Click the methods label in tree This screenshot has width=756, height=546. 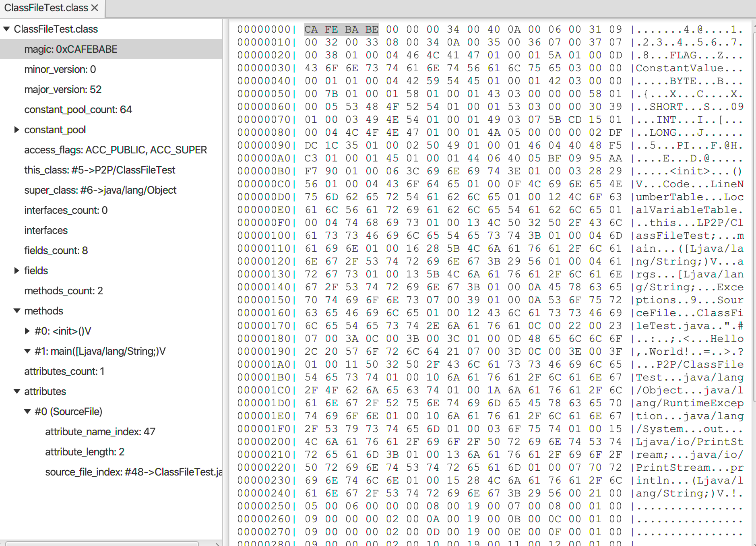(43, 311)
